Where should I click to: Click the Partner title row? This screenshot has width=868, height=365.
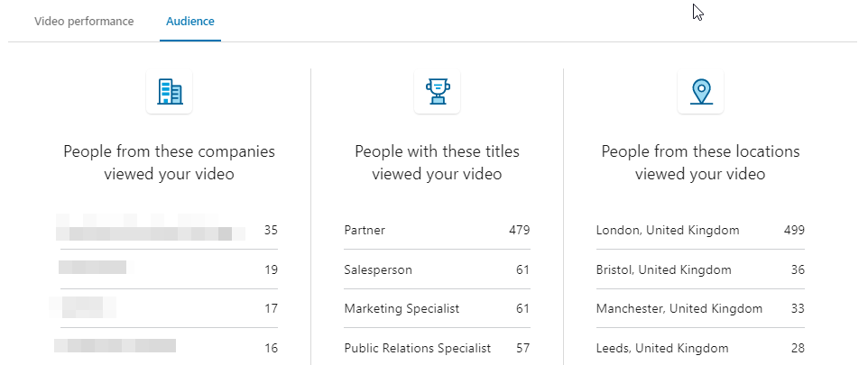coord(437,230)
